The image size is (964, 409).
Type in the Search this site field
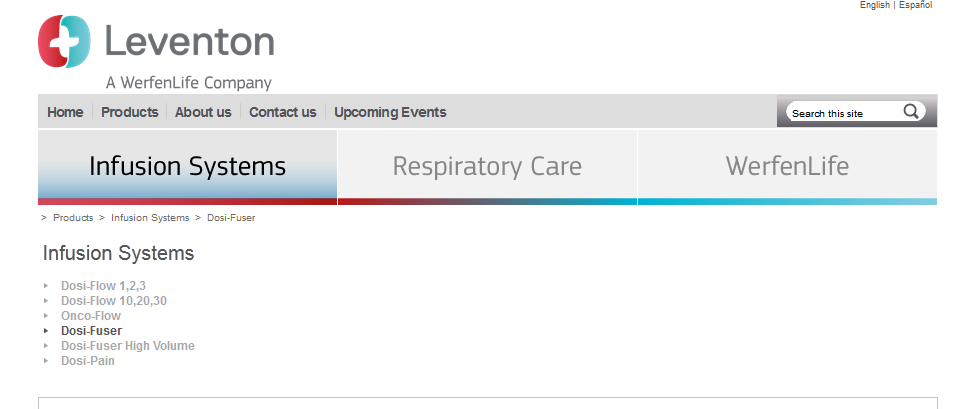tap(842, 113)
